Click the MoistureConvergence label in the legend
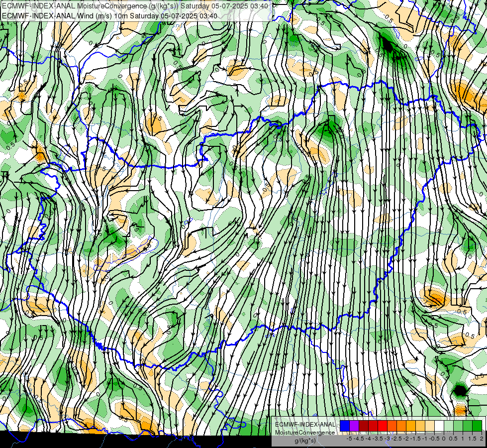 click(305, 433)
